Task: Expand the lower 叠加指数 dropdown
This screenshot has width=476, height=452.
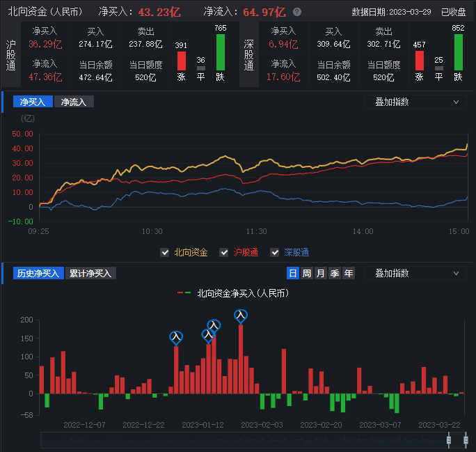Action: 415,274
